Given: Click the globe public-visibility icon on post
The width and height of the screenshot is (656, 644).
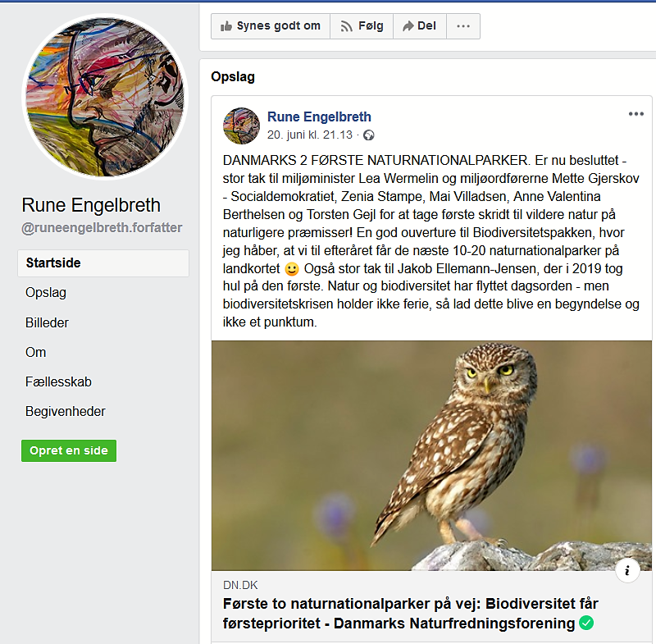Looking at the screenshot, I should click(x=368, y=135).
